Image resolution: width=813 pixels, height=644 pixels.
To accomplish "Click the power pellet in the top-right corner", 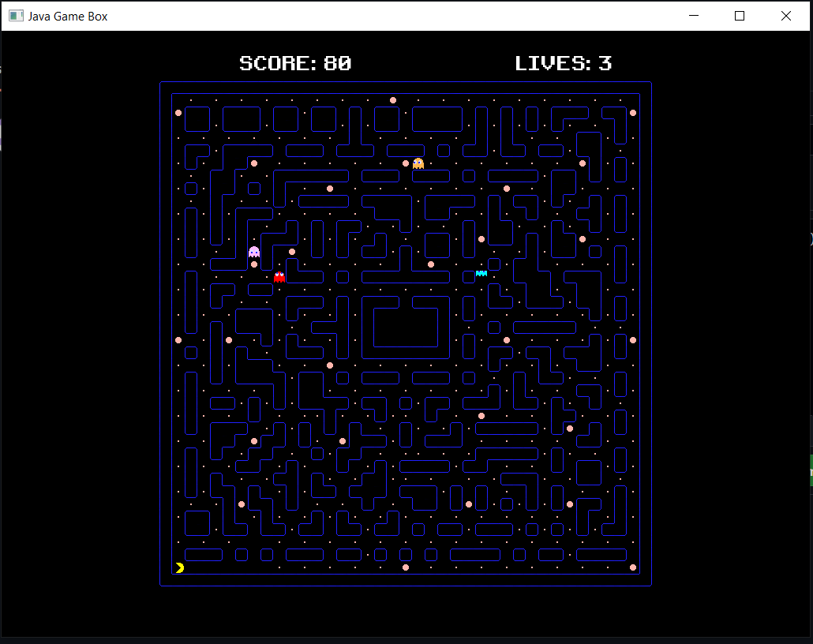I will point(632,113).
